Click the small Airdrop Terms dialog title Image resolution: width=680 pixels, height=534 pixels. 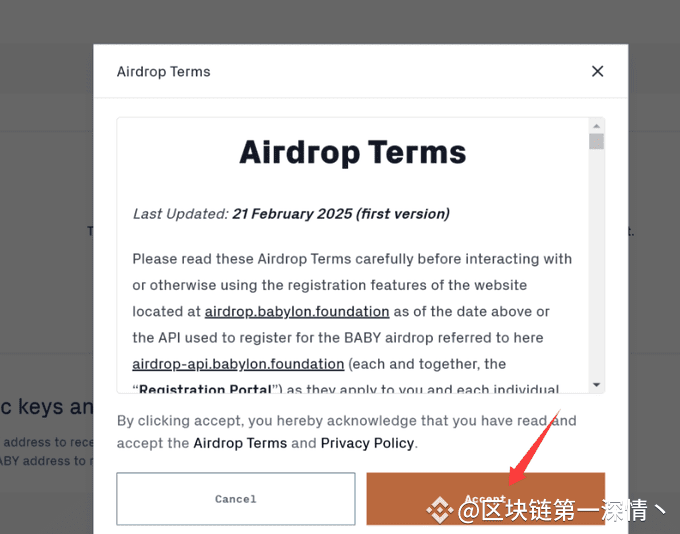[163, 72]
